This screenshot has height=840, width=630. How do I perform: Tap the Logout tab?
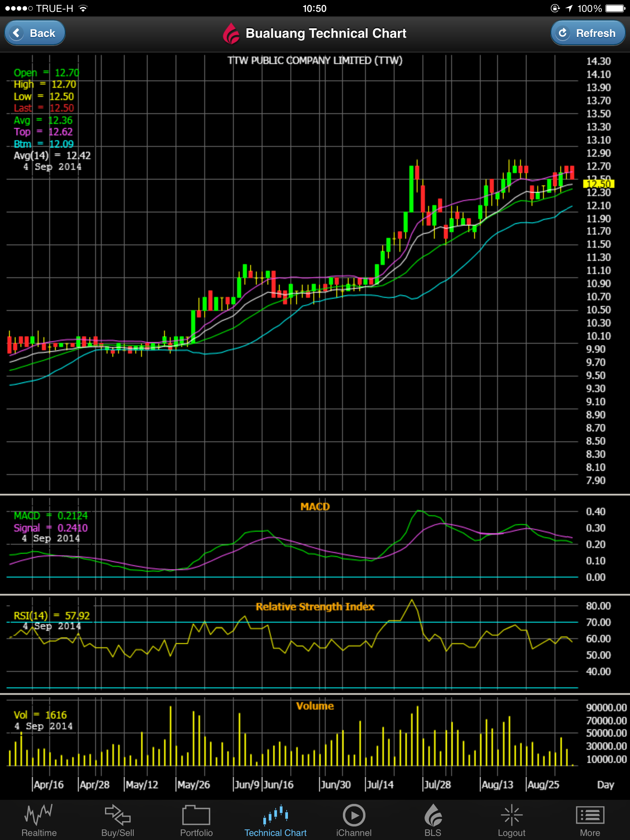click(511, 820)
